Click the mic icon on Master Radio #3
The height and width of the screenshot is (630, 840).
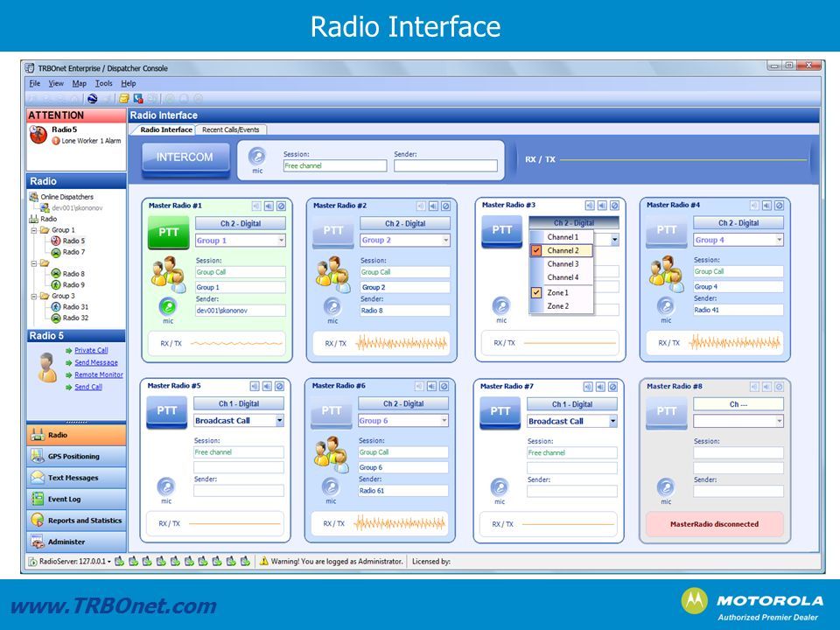501,306
